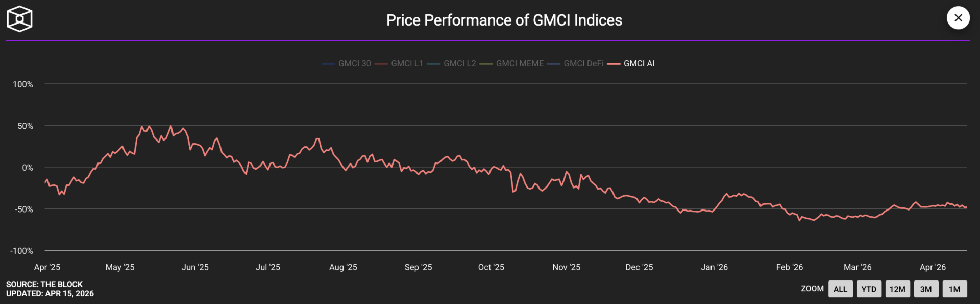
Task: Click The Block cube logo icon
Action: [19, 19]
